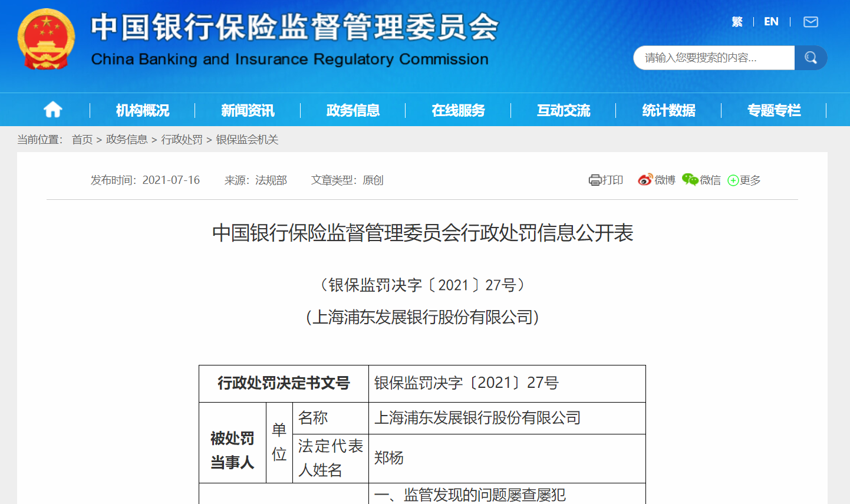Image resolution: width=850 pixels, height=504 pixels.
Task: Click the subtitle 银保监罚决字〔2021〕27号
Action: 423,285
